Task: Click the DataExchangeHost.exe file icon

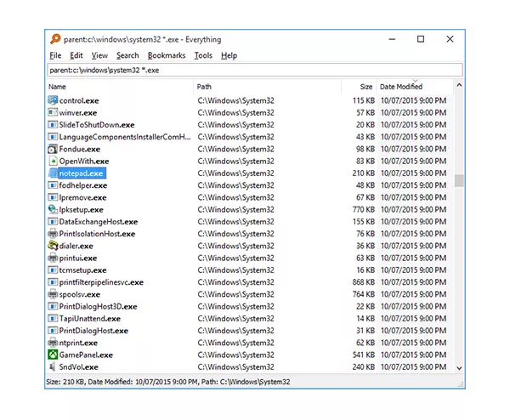Action: [53, 222]
